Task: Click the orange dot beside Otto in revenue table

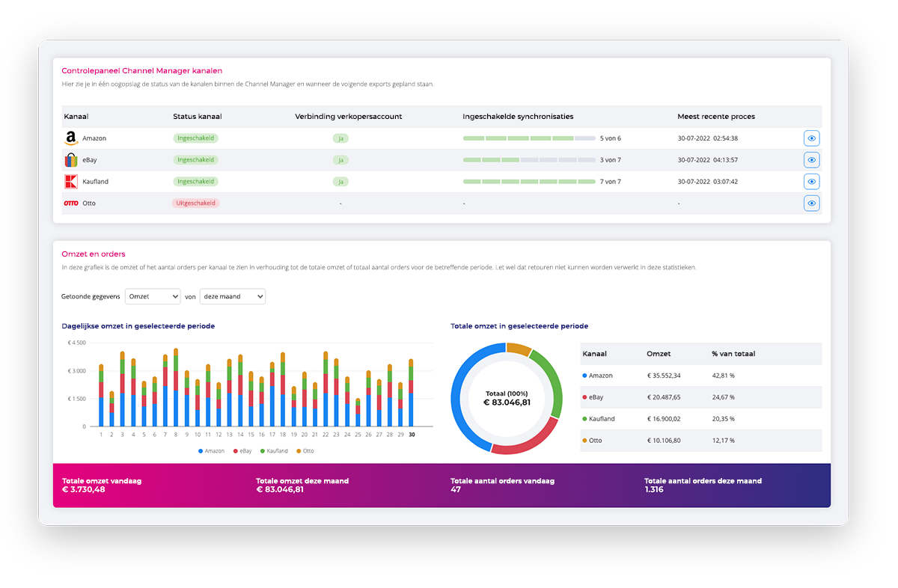Action: [584, 441]
